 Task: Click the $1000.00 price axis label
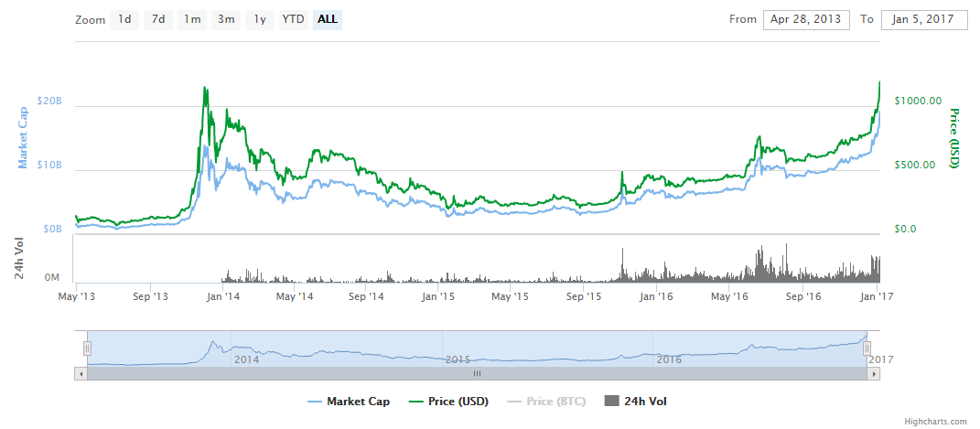(x=918, y=101)
